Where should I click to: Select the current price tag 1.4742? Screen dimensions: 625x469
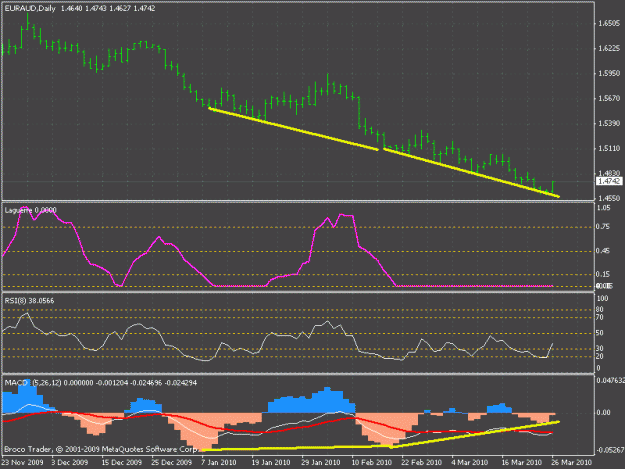pos(609,182)
